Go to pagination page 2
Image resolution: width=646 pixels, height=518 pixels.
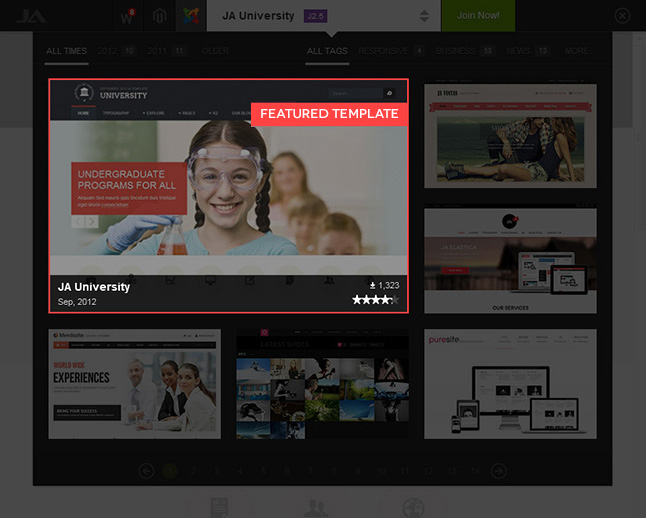pyautogui.click(x=193, y=471)
